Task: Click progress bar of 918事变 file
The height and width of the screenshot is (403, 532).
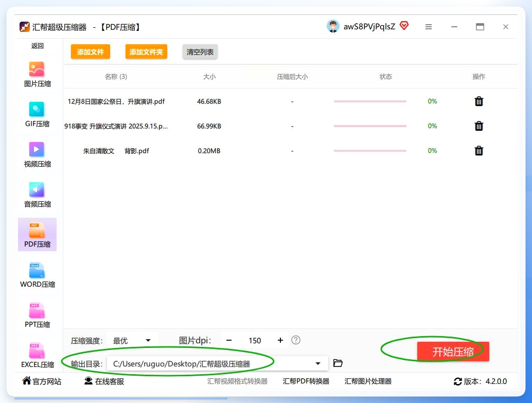Action: click(x=370, y=126)
